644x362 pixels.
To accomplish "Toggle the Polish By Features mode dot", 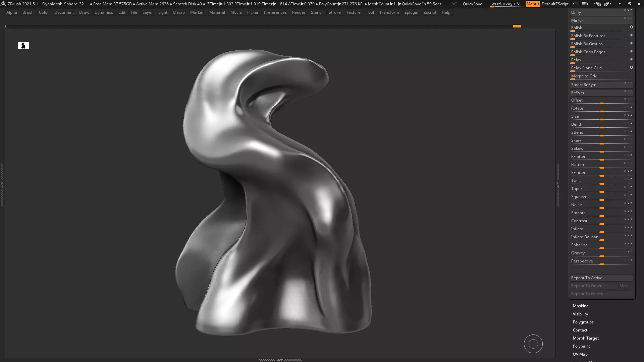I will point(631,35).
